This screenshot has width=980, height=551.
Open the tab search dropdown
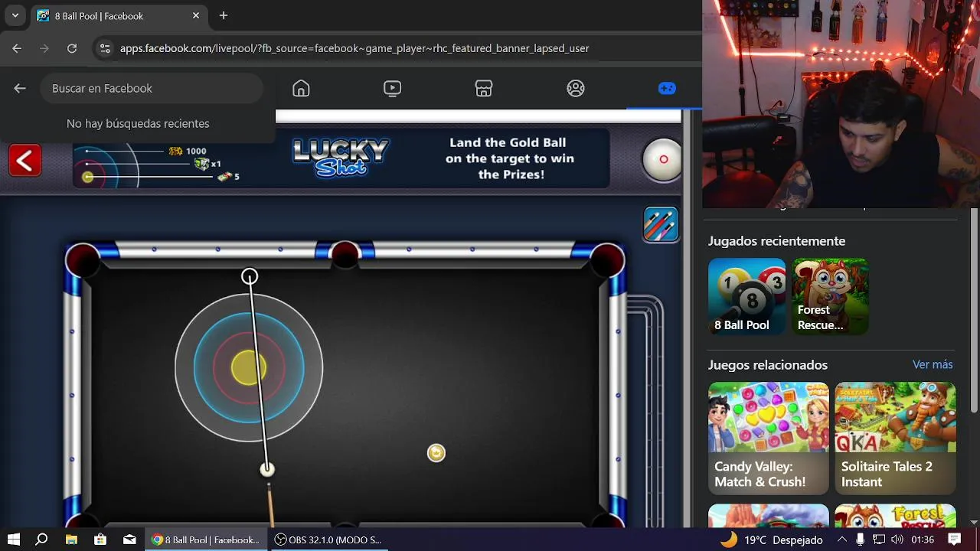pos(15,15)
